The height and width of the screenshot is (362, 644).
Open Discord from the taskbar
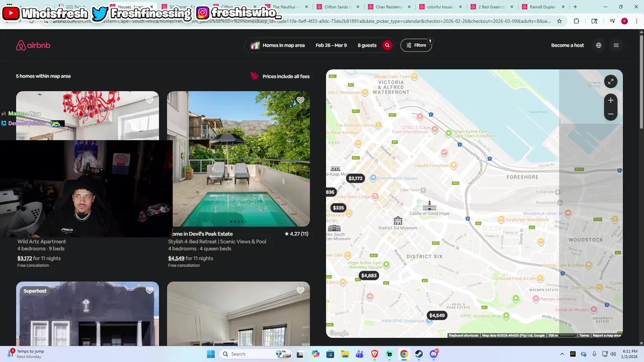[x=434, y=354]
